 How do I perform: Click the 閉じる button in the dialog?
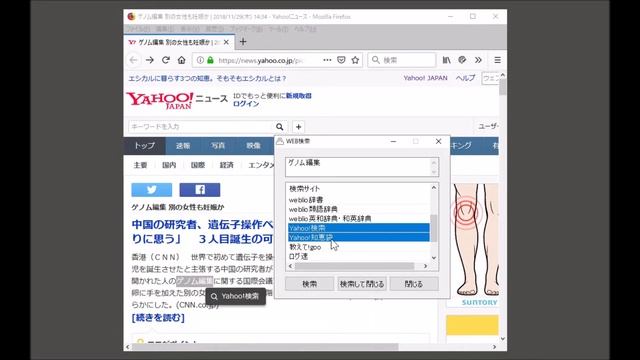[x=414, y=284]
